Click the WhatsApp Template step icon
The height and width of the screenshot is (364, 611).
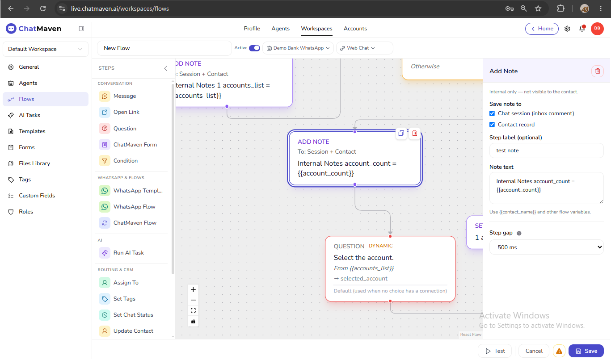(105, 191)
